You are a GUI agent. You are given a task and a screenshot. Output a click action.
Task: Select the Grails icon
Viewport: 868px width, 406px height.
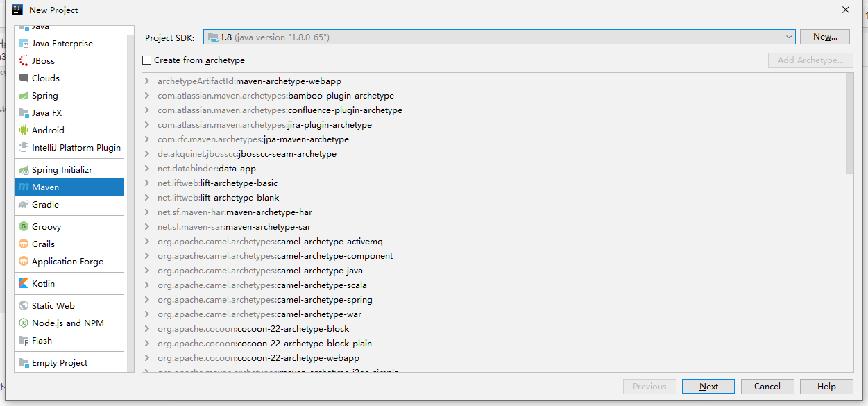(x=24, y=244)
